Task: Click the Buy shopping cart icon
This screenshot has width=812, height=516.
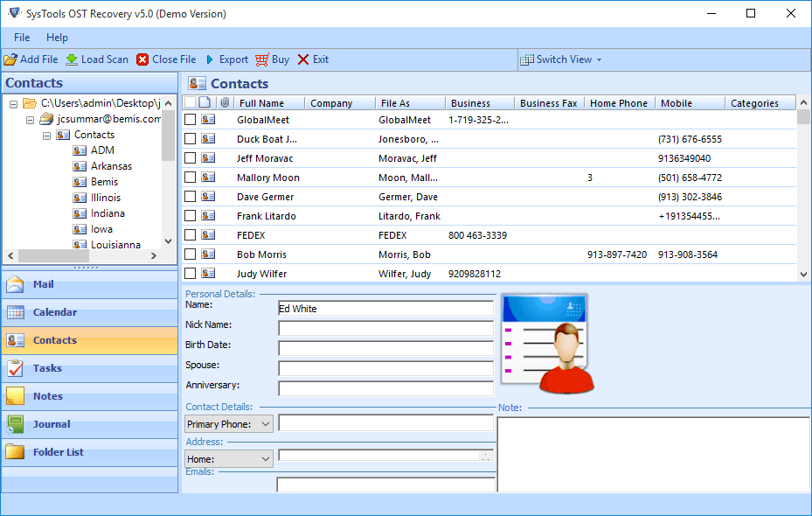Action: [x=262, y=59]
